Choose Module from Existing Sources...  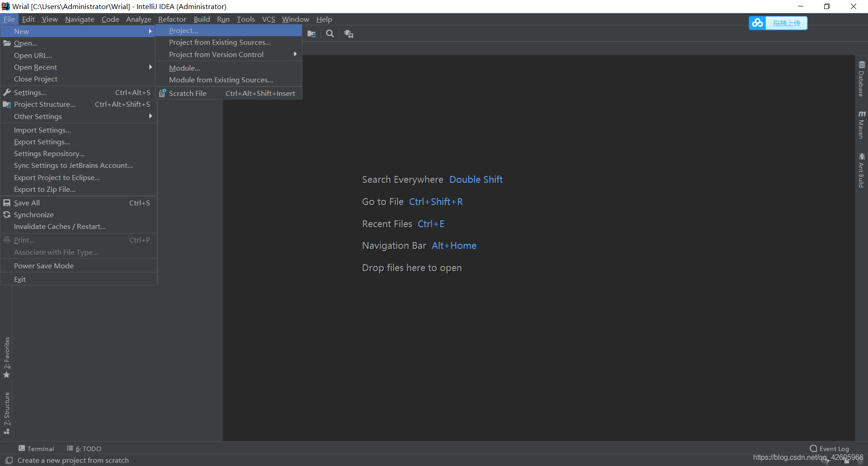coord(229,80)
